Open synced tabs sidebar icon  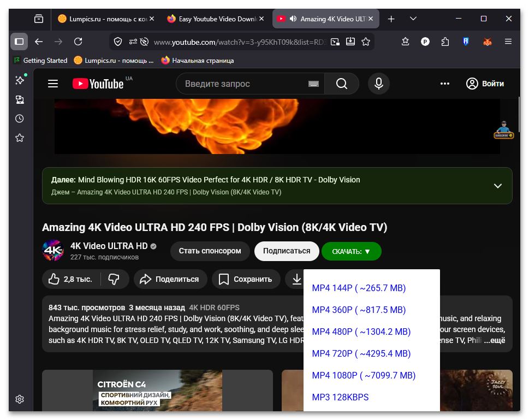click(20, 99)
